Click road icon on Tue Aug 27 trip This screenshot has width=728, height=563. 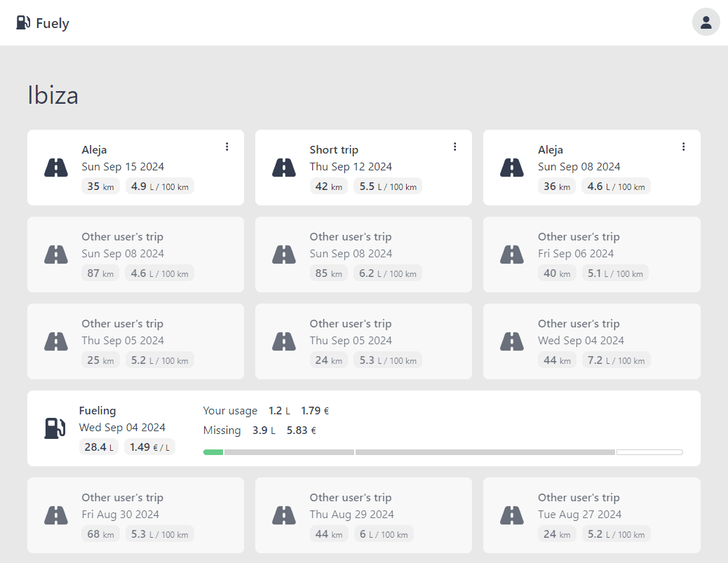(x=512, y=515)
